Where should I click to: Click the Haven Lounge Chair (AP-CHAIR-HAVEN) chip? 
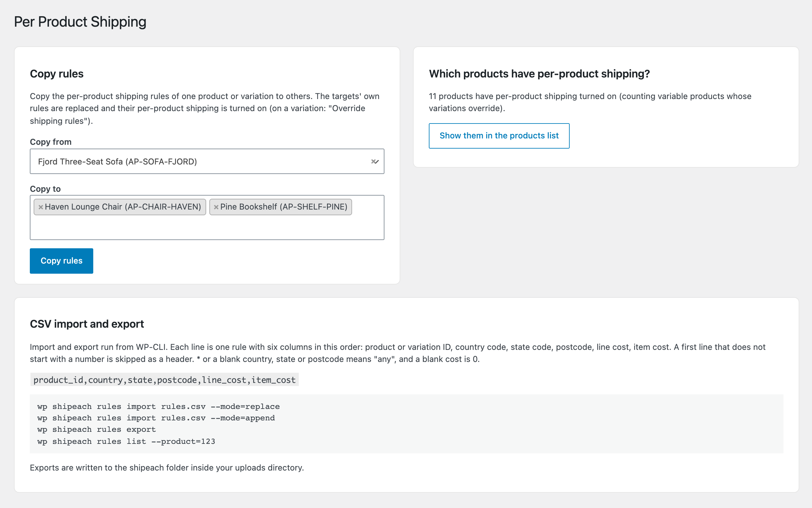120,207
